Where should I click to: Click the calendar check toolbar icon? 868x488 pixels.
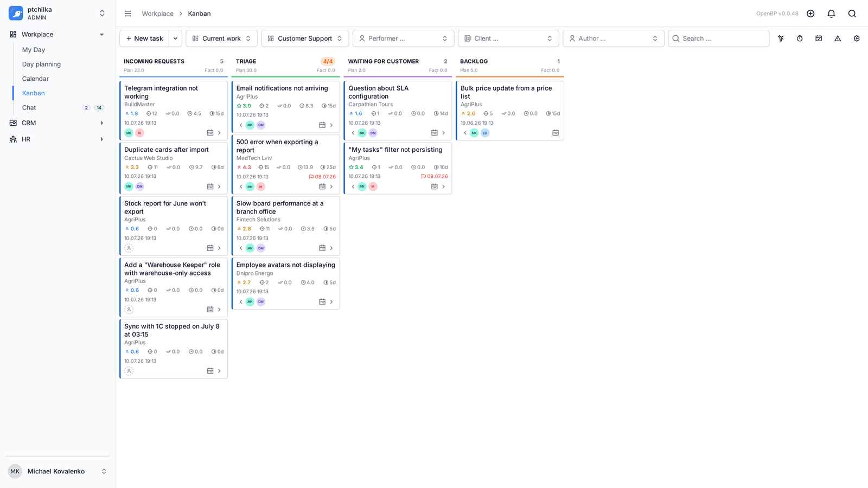819,38
